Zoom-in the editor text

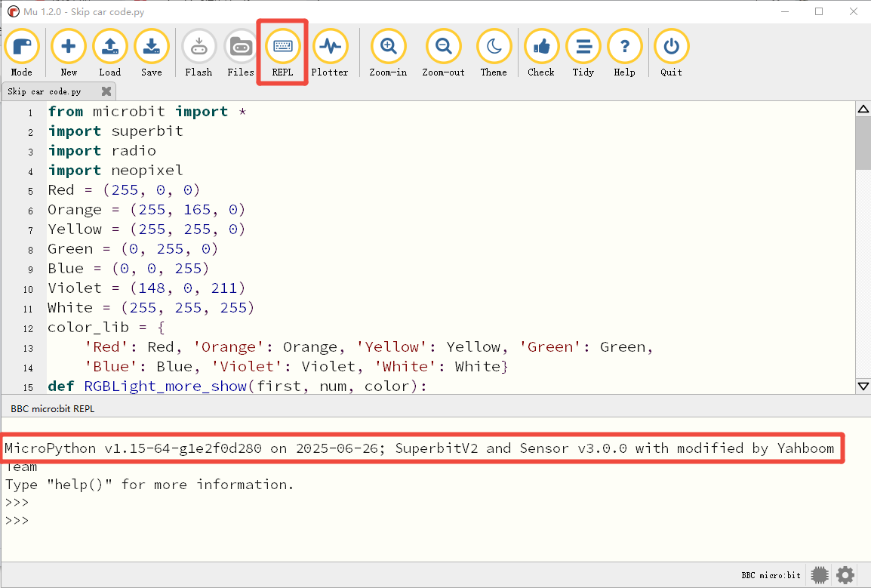click(388, 53)
